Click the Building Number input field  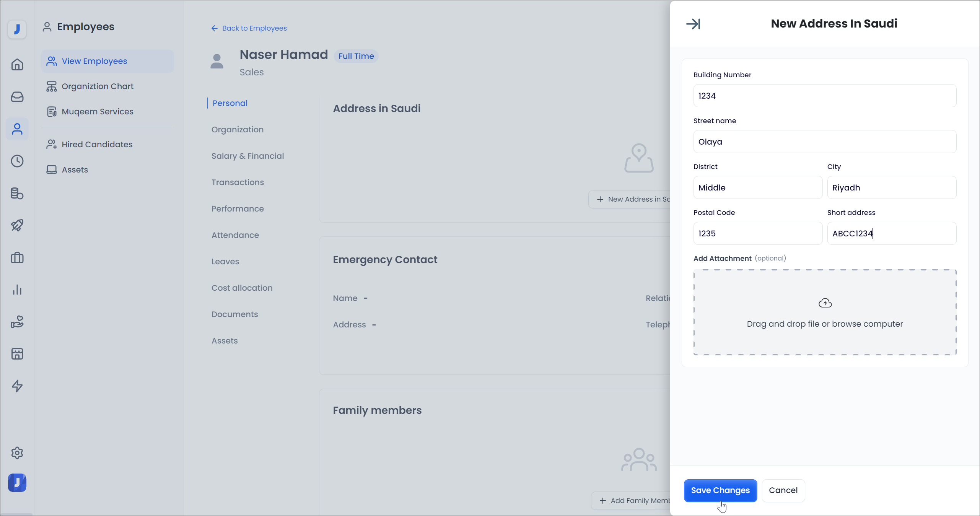click(x=824, y=96)
